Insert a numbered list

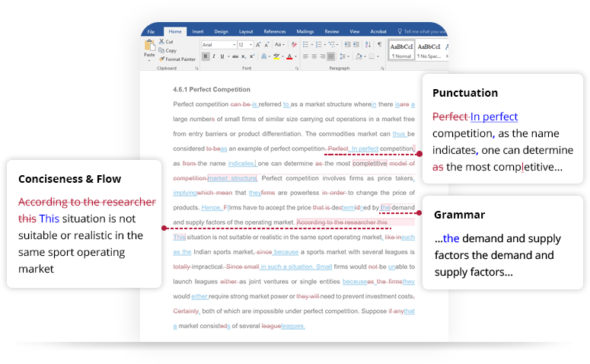click(319, 45)
